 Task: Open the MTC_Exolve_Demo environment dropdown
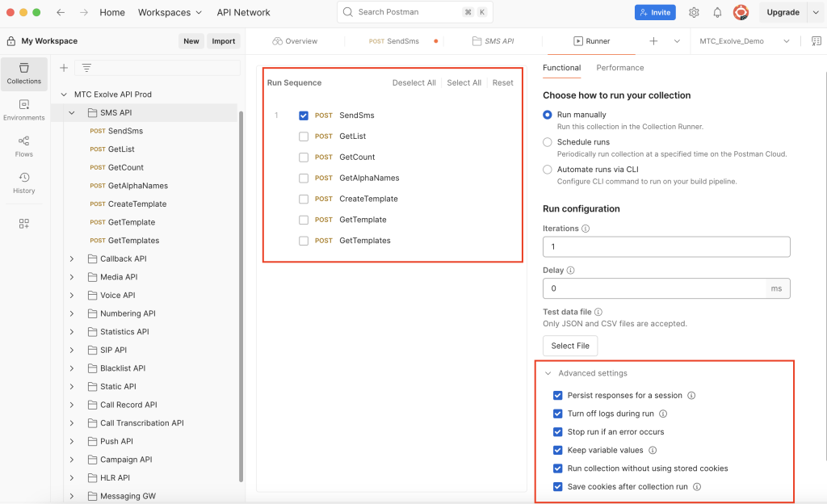pyautogui.click(x=744, y=41)
